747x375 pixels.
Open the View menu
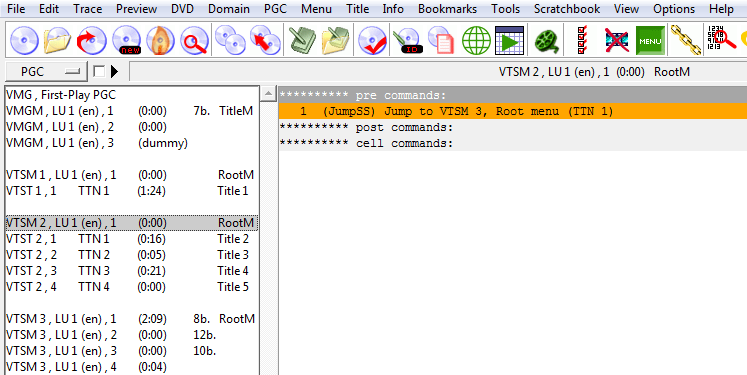626,9
